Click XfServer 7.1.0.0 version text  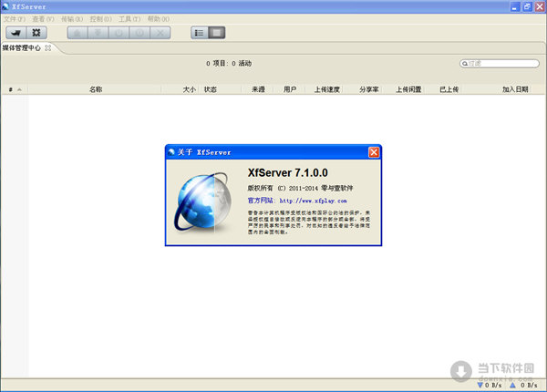pyautogui.click(x=288, y=173)
